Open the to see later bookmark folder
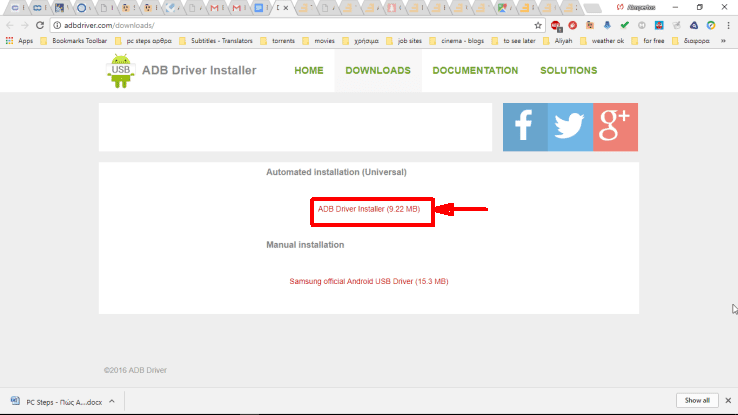 513,41
